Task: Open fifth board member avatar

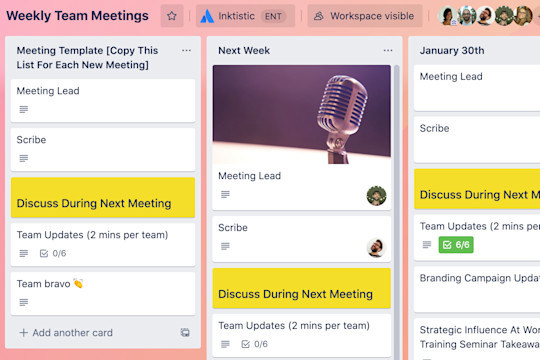Action: [x=523, y=16]
